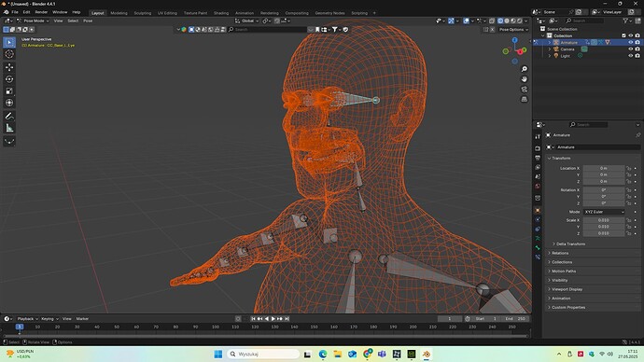The width and height of the screenshot is (644, 362).
Task: Open the Render menu
Action: click(x=41, y=12)
